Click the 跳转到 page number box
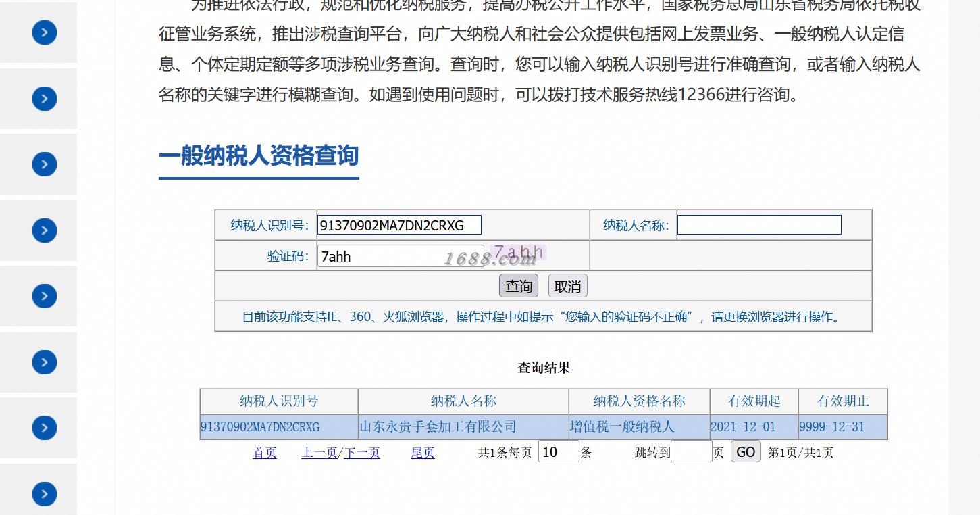This screenshot has height=515, width=980. pos(692,451)
